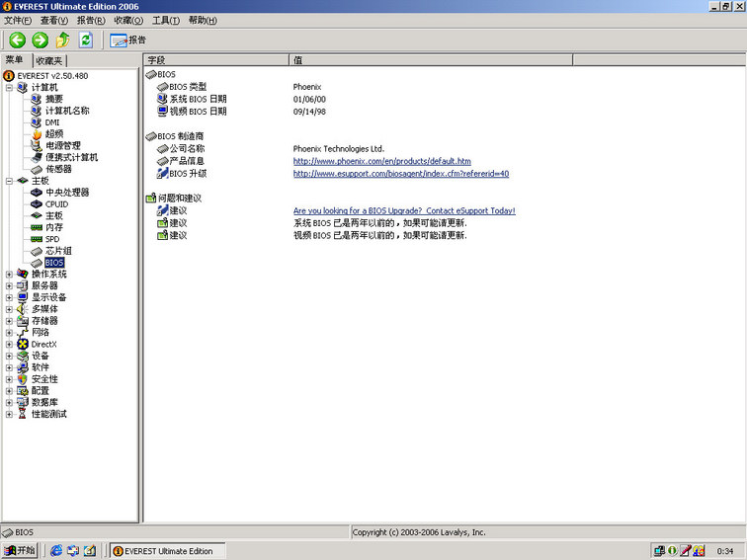Image resolution: width=747 pixels, height=560 pixels.
Task: Open the 文件(F) menu
Action: (x=18, y=20)
